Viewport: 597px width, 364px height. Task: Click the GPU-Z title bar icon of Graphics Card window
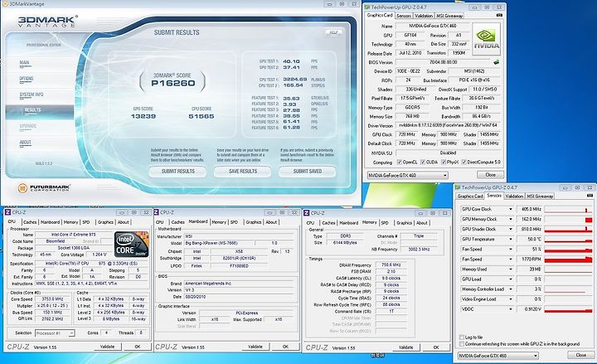[x=367, y=7]
